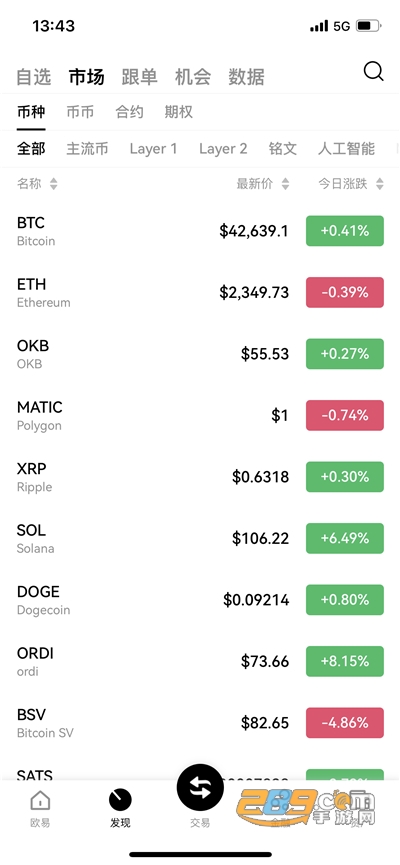Screen dimensions: 400x865
Task: Switch to the 自选 tab
Action: click(x=34, y=77)
